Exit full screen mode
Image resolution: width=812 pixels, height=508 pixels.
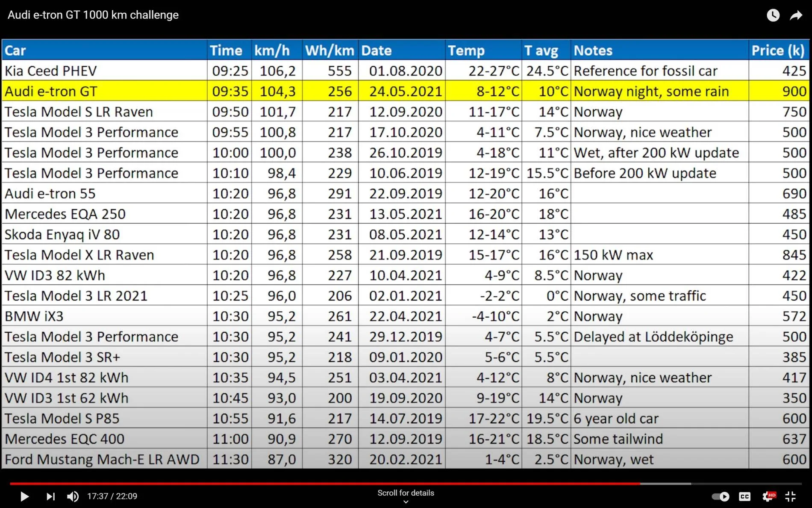pyautogui.click(x=791, y=496)
